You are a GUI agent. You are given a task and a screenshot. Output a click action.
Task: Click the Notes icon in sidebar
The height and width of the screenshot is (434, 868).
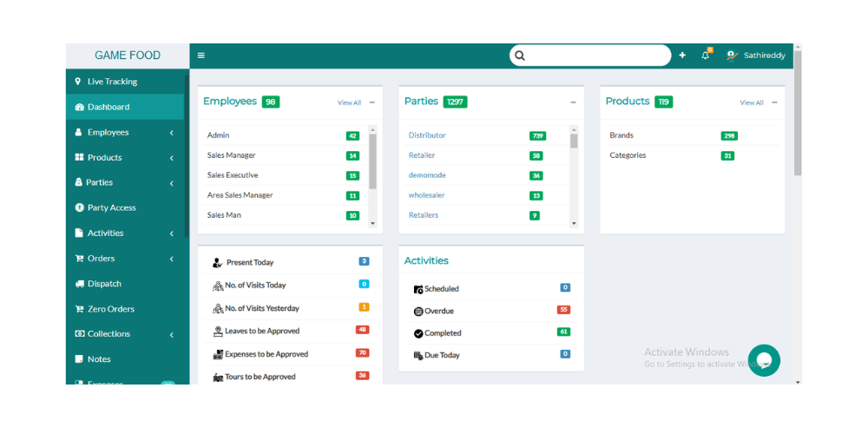pyautogui.click(x=79, y=359)
